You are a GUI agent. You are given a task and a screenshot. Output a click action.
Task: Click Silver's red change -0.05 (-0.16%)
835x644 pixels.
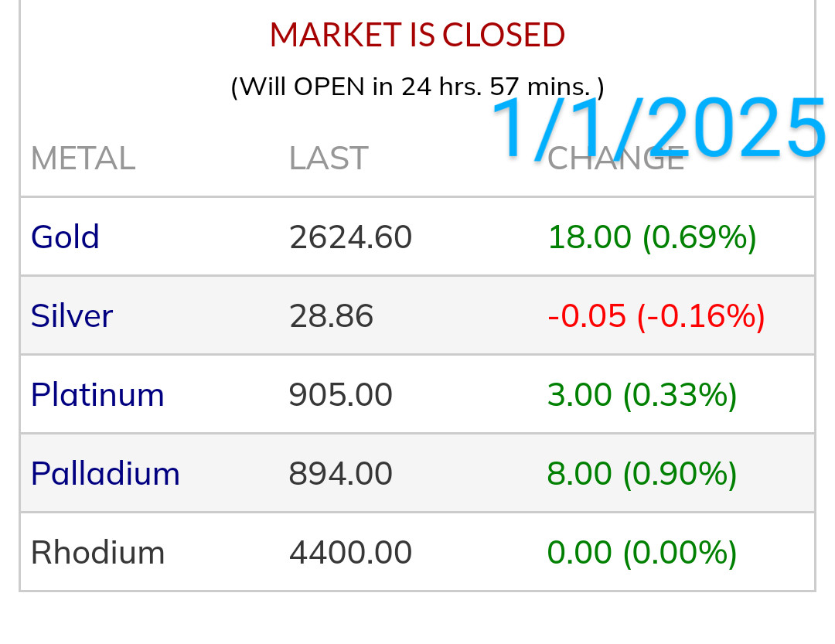point(656,315)
